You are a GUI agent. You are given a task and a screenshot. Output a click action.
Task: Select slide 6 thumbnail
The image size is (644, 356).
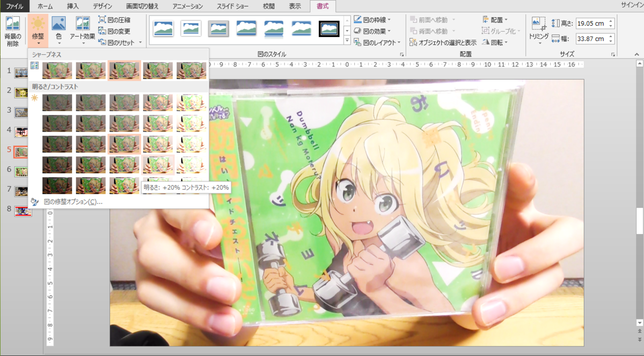[21, 171]
